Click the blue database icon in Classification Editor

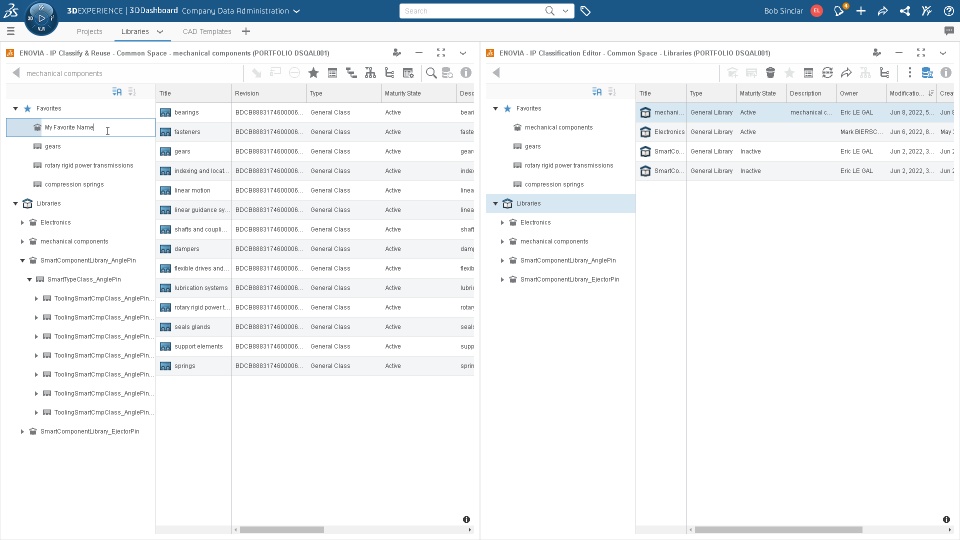coord(927,73)
